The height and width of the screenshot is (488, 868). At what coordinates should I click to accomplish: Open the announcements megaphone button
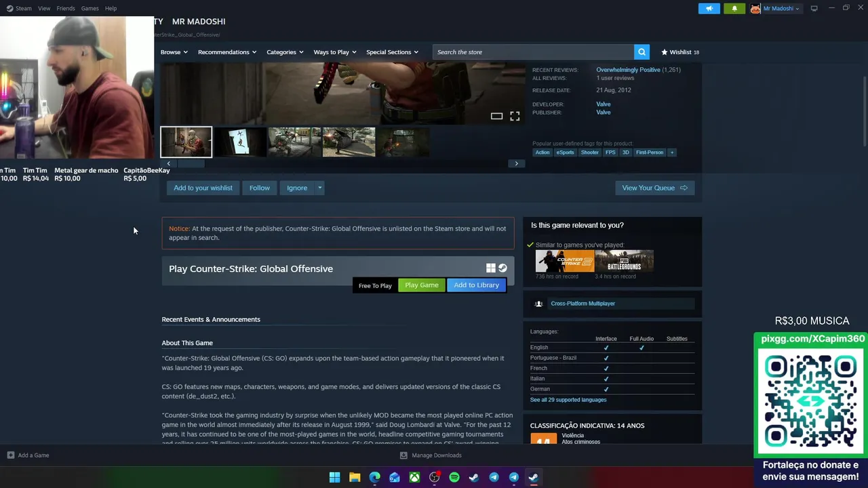tap(709, 8)
